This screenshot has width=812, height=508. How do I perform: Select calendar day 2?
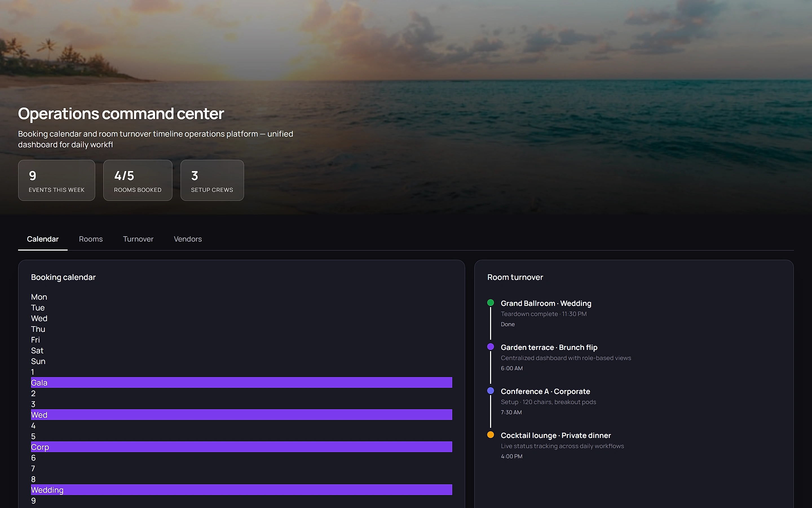33,393
